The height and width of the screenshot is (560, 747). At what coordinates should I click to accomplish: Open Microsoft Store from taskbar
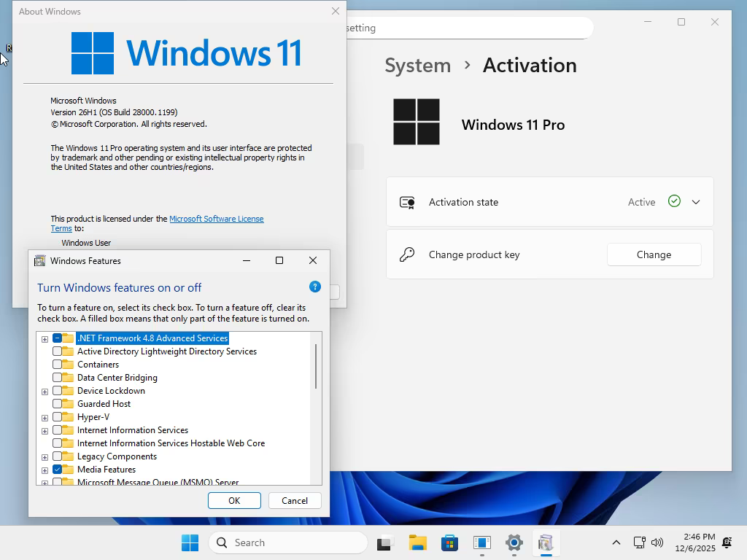pyautogui.click(x=449, y=542)
